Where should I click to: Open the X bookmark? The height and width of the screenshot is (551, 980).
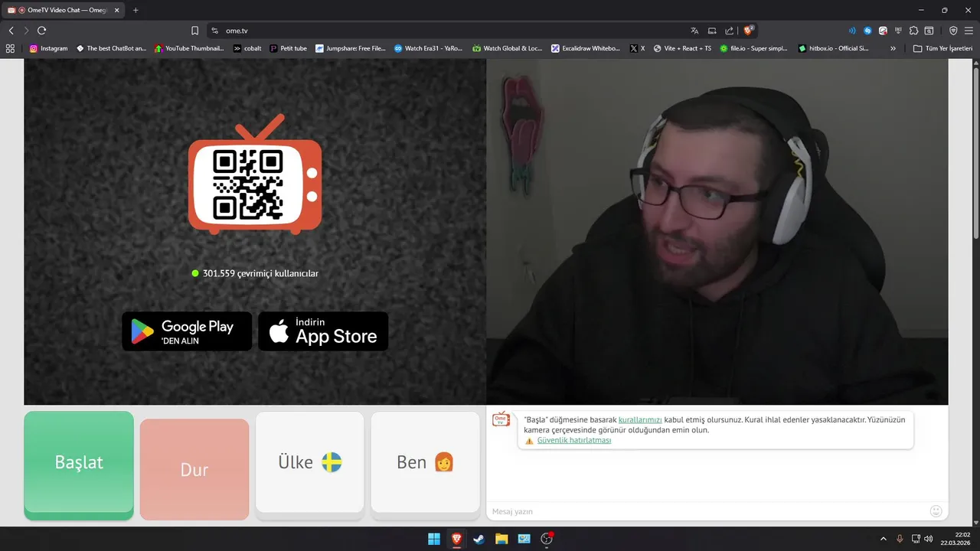coord(638,48)
